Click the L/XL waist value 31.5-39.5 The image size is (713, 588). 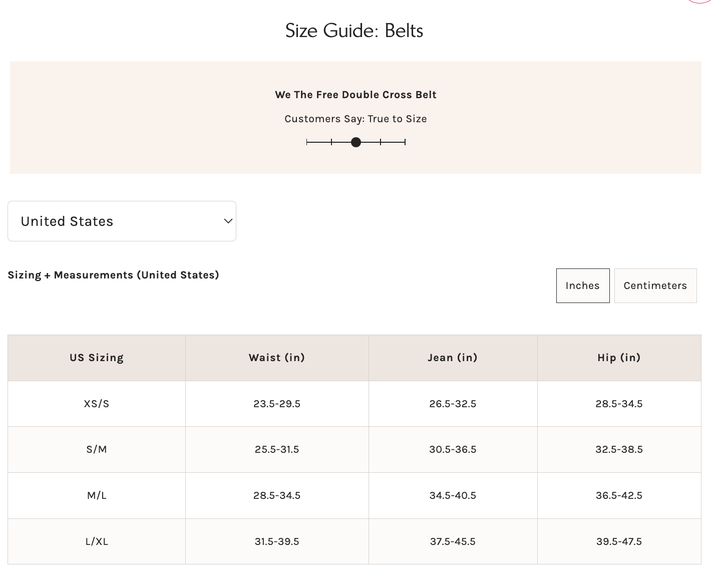click(277, 541)
